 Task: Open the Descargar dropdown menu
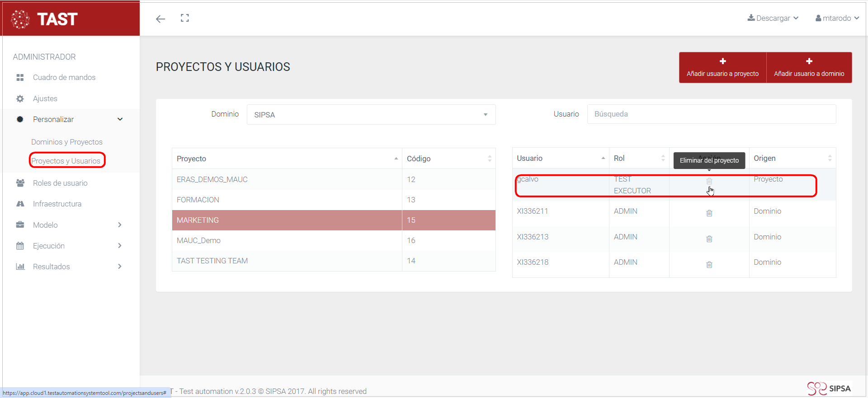coord(773,18)
